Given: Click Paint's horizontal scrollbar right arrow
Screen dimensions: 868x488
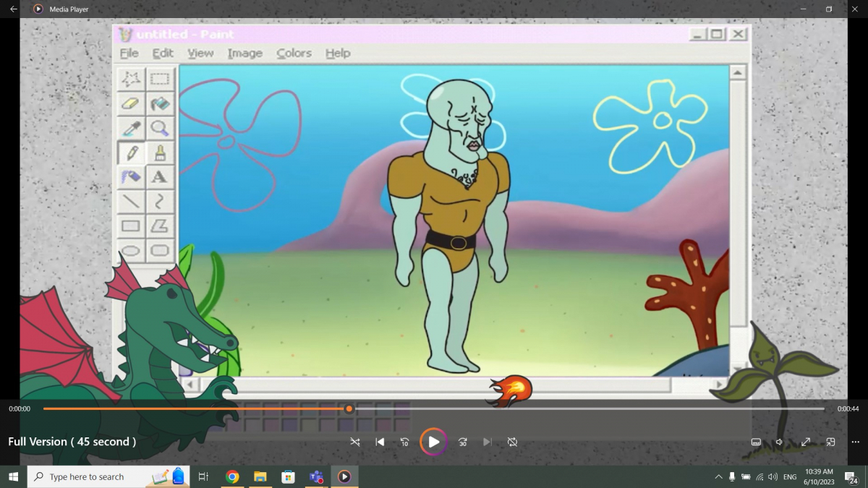Looking at the screenshot, I should (x=719, y=384).
